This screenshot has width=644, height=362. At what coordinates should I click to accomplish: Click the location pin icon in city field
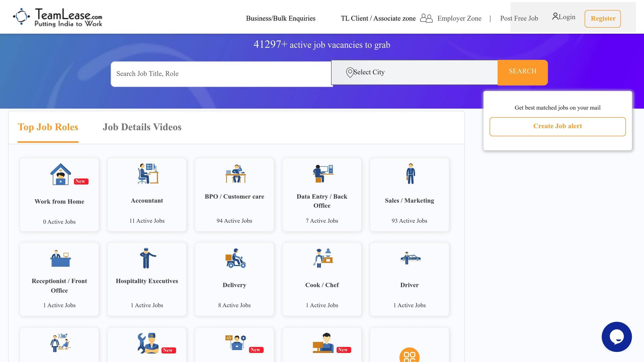(350, 73)
